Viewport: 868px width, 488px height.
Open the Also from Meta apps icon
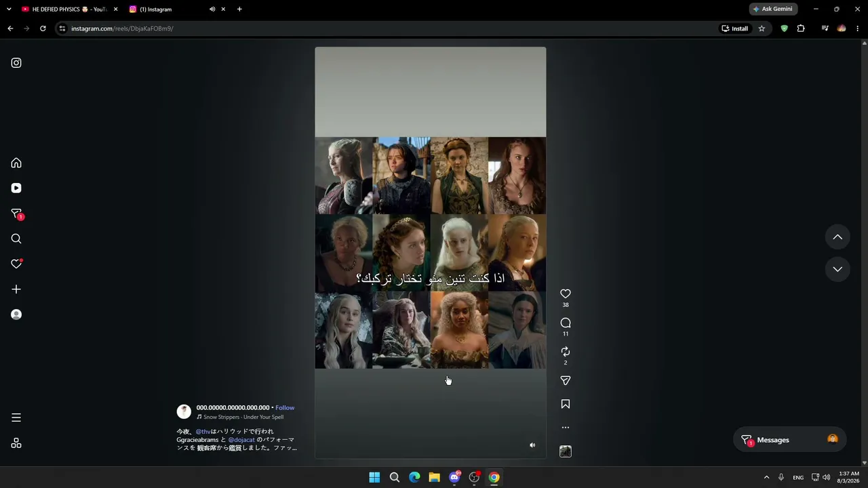tap(16, 443)
